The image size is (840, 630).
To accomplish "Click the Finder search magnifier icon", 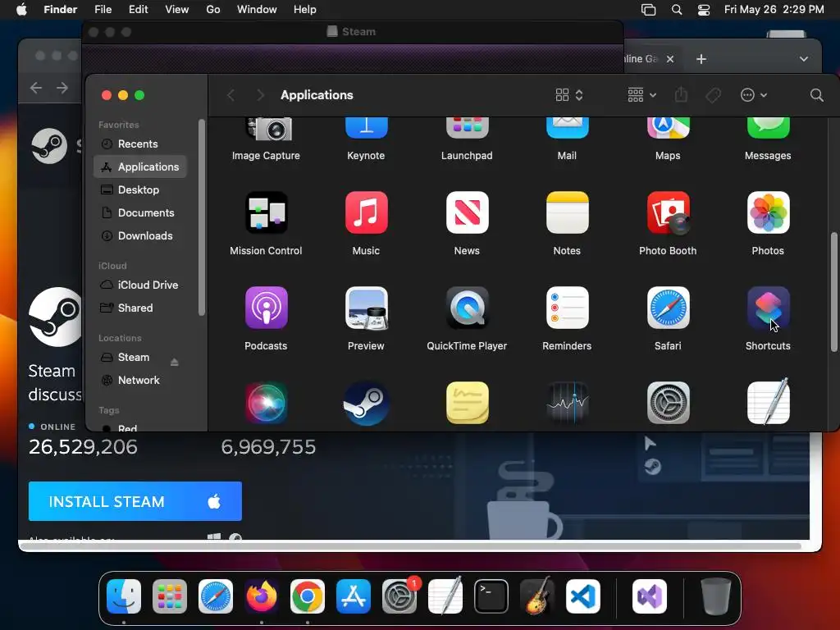I will (x=816, y=95).
